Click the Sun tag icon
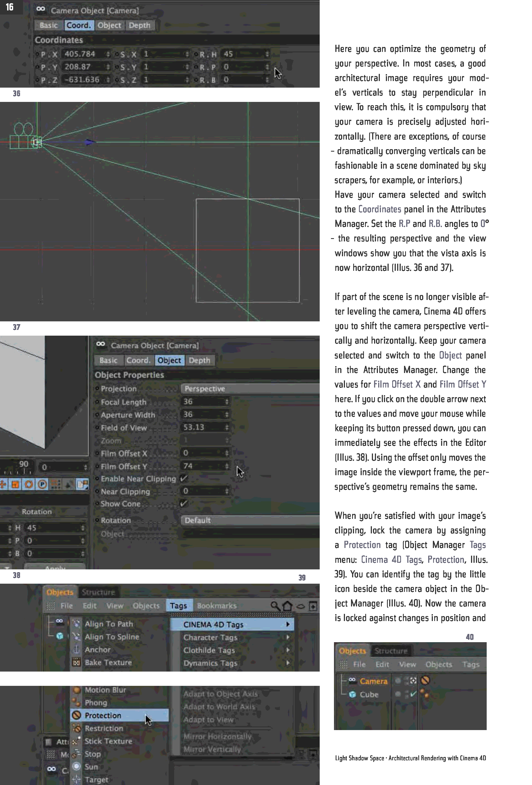Screen dimensions: 532x785 pos(77,766)
